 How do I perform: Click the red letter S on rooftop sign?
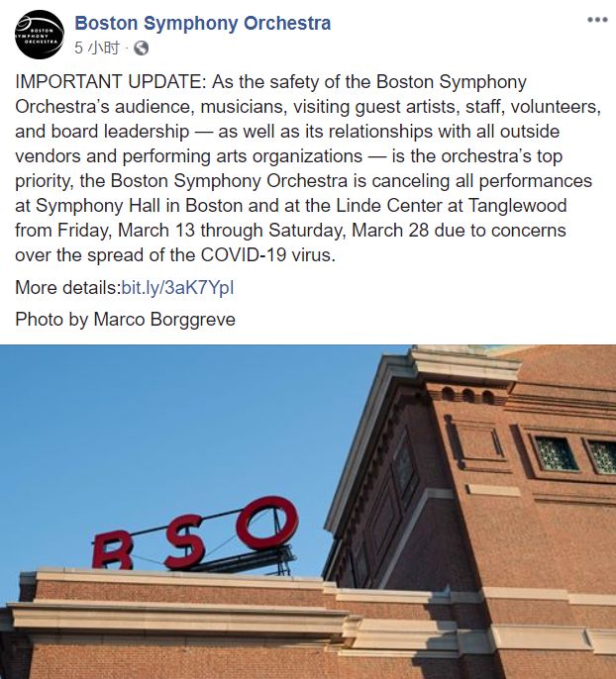point(185,542)
